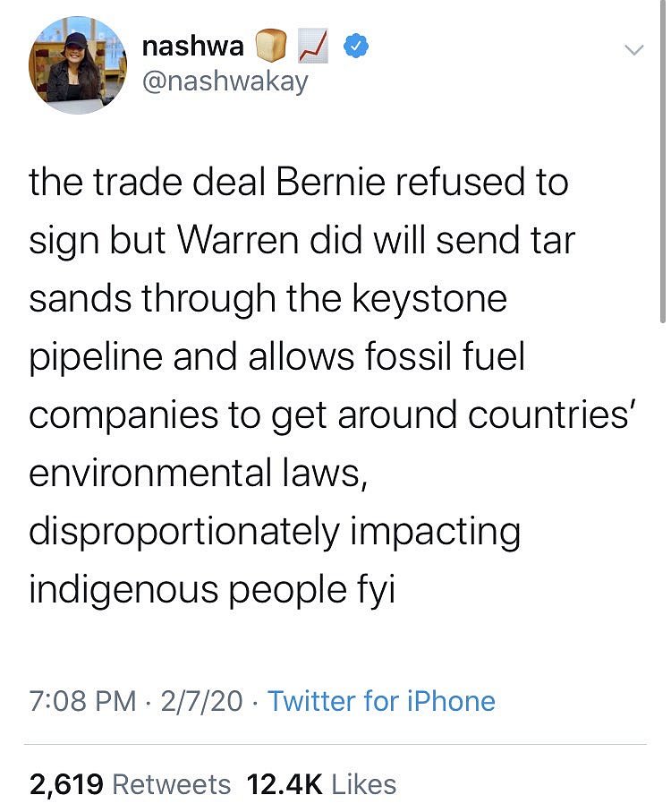Click the phrase "environmental laws"
This screenshot has width=671, height=812.
(x=197, y=473)
